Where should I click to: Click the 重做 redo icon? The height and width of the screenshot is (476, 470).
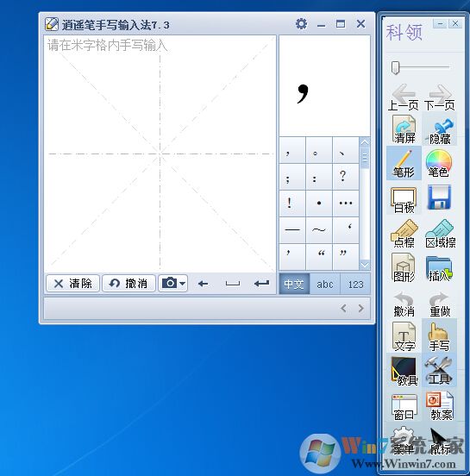pos(439,304)
